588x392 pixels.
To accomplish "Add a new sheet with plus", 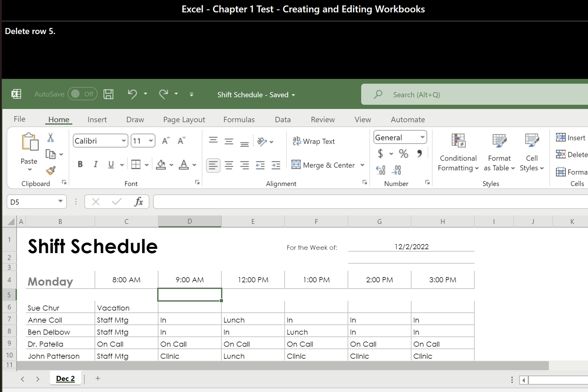I will [98, 378].
